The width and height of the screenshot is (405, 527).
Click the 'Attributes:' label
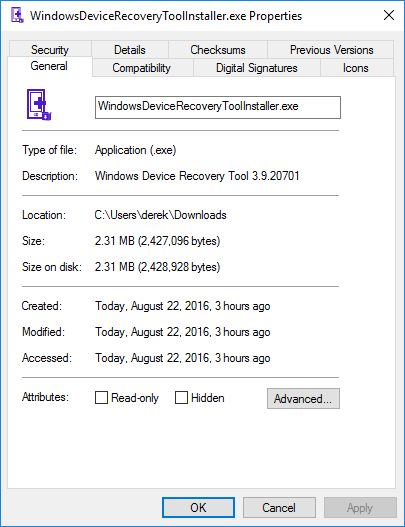[x=45, y=397]
